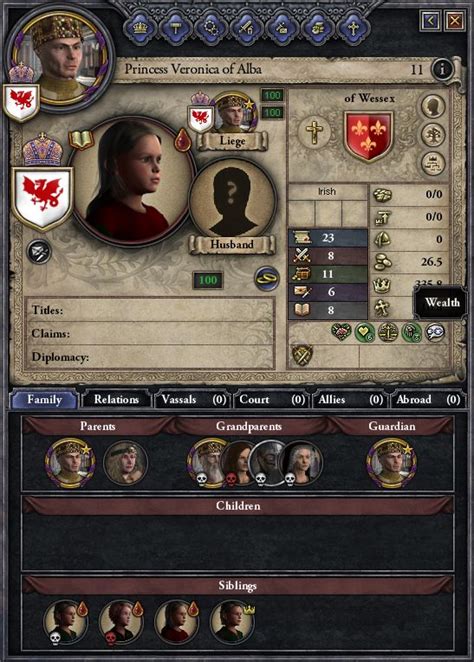Click the of Wessex fleur-de-lis dynasty shield
The height and width of the screenshot is (662, 474).
click(368, 136)
